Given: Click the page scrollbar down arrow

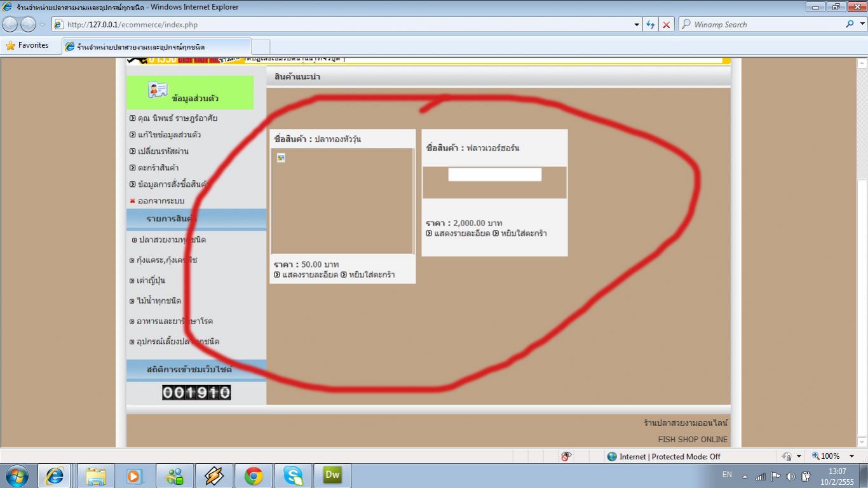Looking at the screenshot, I should 862,442.
